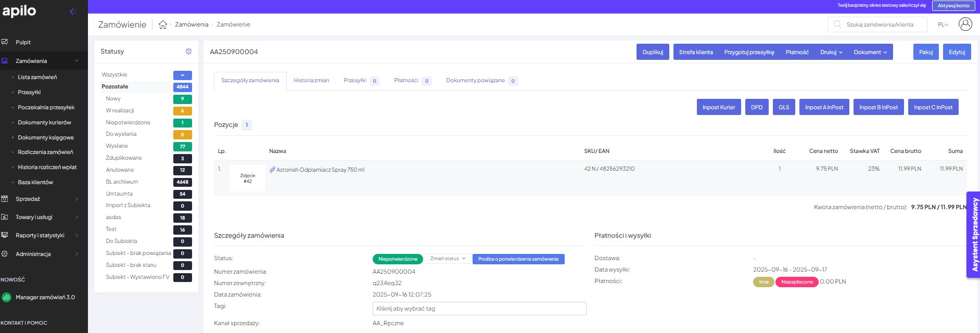This screenshot has width=980, height=333.
Task: Click the Manager zamówień 3.0 green icon
Action: tap(7, 298)
